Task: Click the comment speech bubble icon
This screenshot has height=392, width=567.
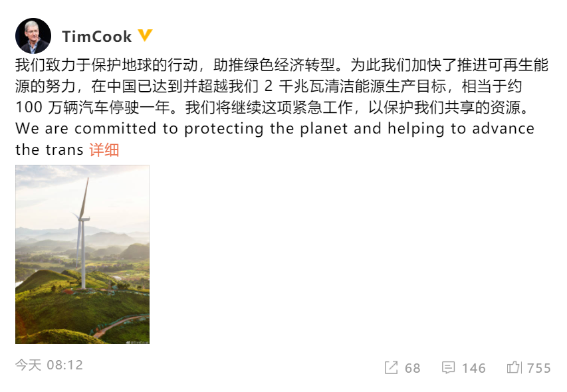Action: (449, 368)
